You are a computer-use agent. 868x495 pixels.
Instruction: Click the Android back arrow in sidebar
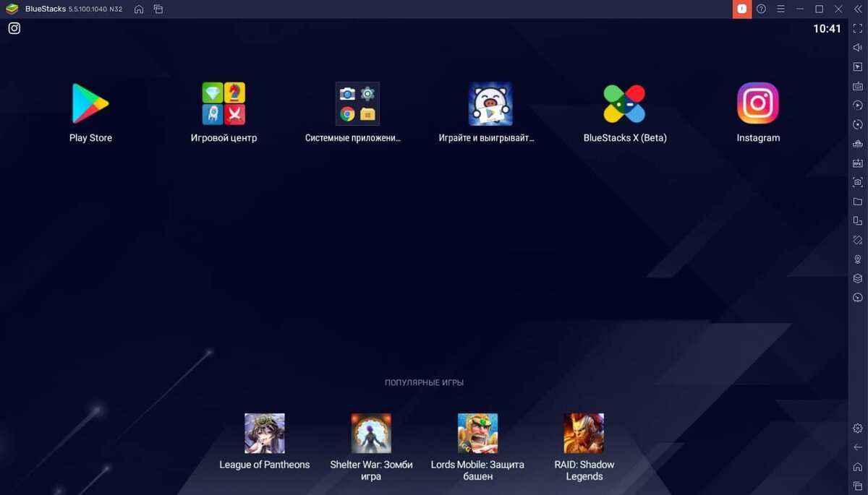tap(858, 447)
